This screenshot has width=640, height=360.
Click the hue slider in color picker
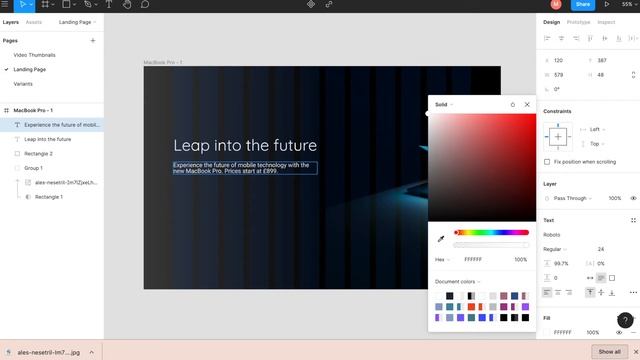pos(491,233)
